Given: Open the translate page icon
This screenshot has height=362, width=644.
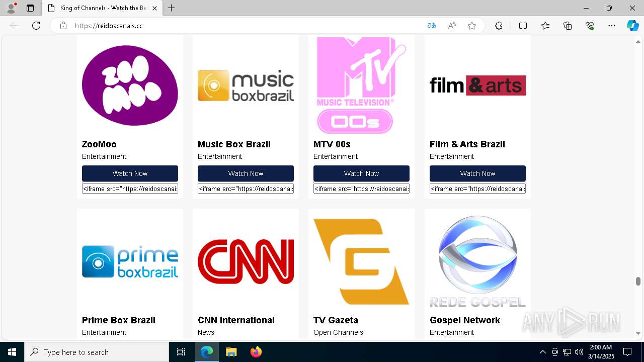Looking at the screenshot, I should [432, 26].
